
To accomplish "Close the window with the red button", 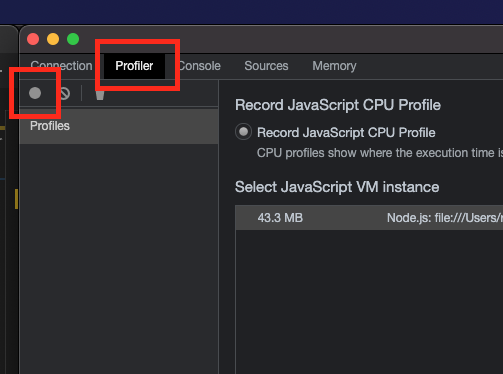I will (33, 39).
